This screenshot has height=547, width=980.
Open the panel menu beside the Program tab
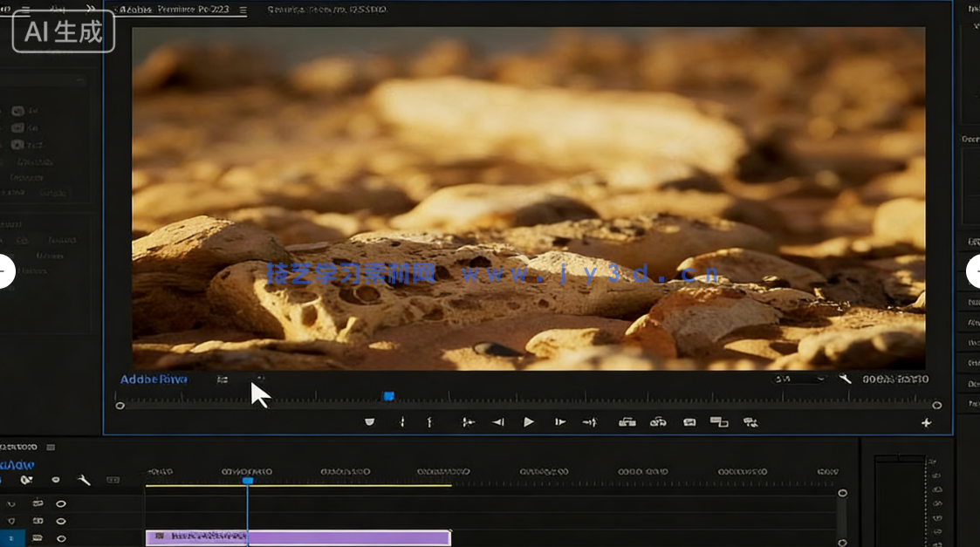[x=243, y=10]
